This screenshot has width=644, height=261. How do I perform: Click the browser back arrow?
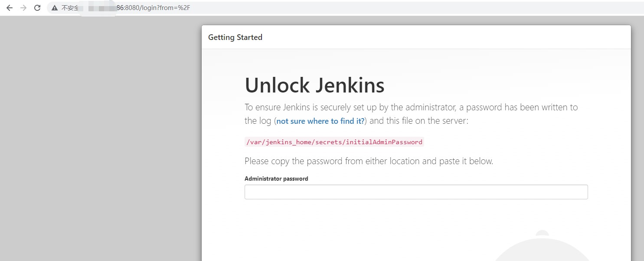10,8
